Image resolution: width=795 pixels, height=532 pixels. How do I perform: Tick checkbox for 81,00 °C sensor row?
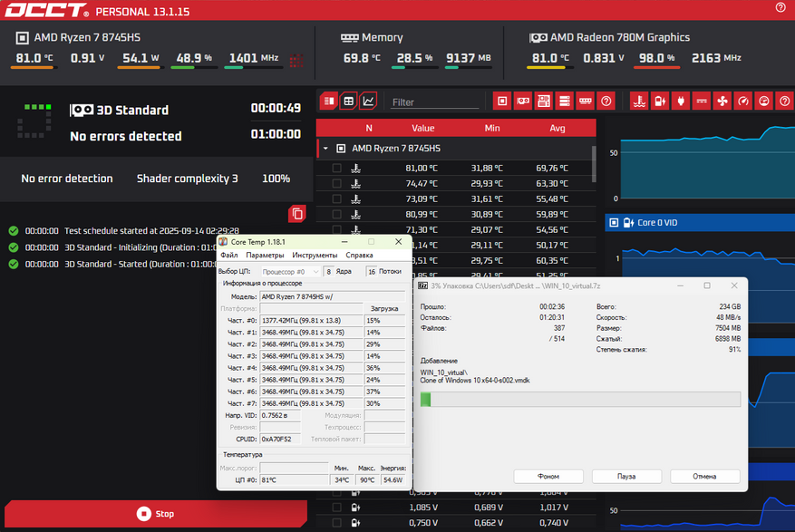point(336,169)
